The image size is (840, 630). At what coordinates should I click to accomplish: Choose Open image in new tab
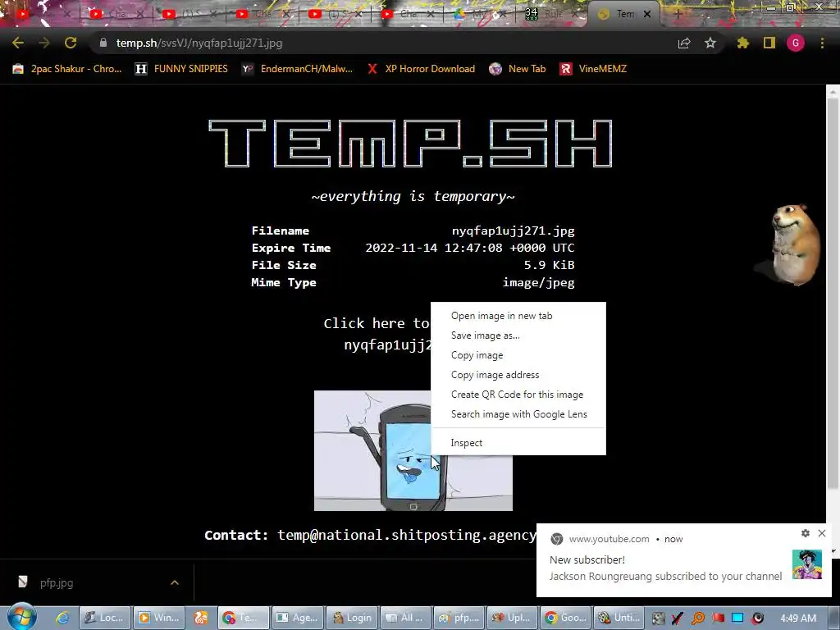[518, 316]
